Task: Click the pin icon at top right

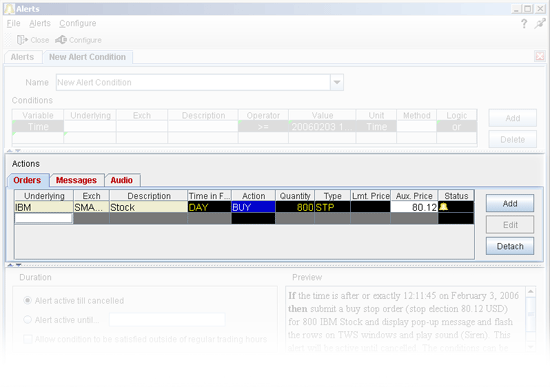Action: [540, 24]
